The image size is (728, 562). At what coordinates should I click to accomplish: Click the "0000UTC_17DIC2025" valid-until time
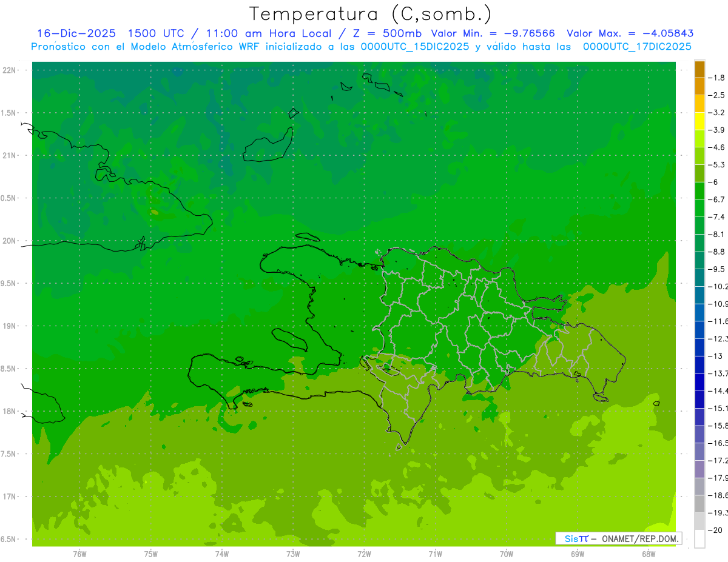pos(637,47)
